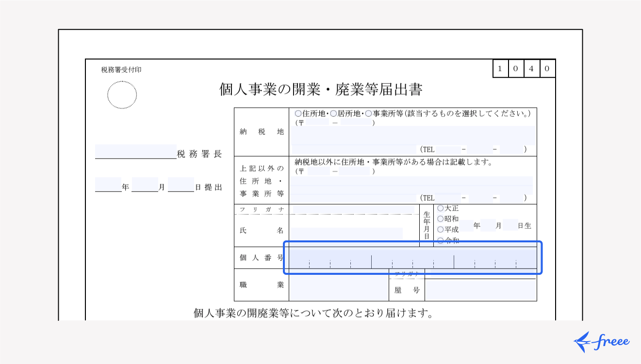Image resolution: width=641 pixels, height=364 pixels.
Task: Click the 納税地 row label
Action: click(262, 132)
